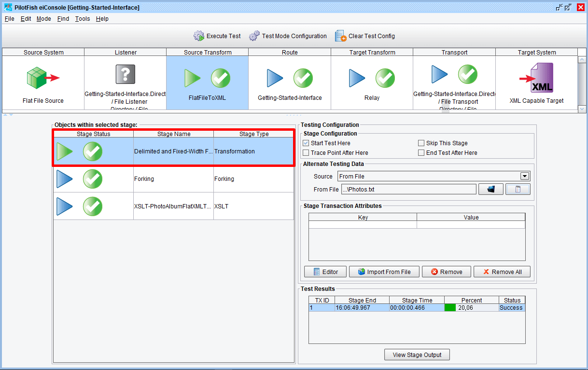This screenshot has width=588, height=370.
Task: Select the XML Capable Target icon
Action: click(x=536, y=78)
